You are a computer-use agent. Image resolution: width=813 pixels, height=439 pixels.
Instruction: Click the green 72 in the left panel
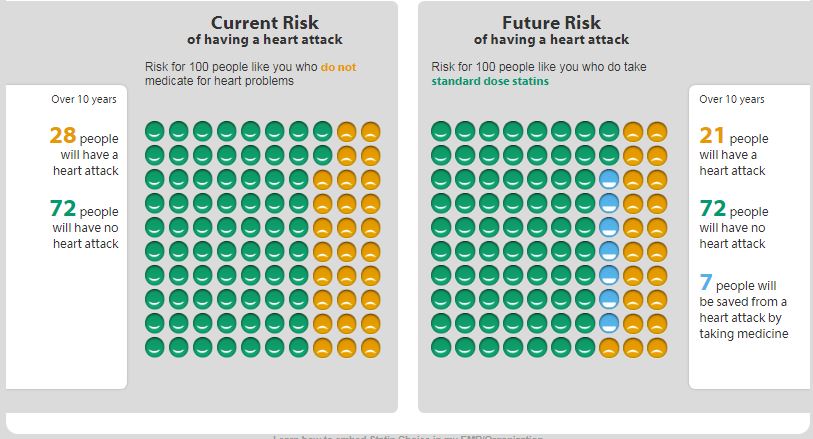pyautogui.click(x=62, y=208)
